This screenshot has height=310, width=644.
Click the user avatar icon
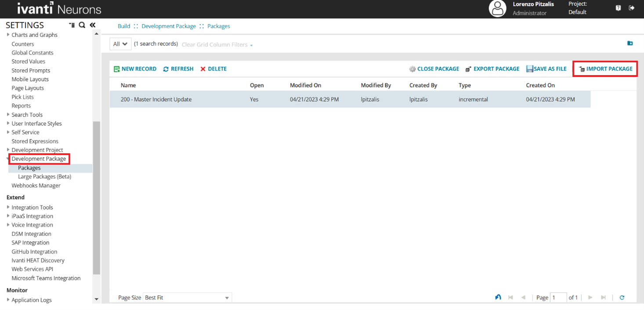pyautogui.click(x=497, y=8)
